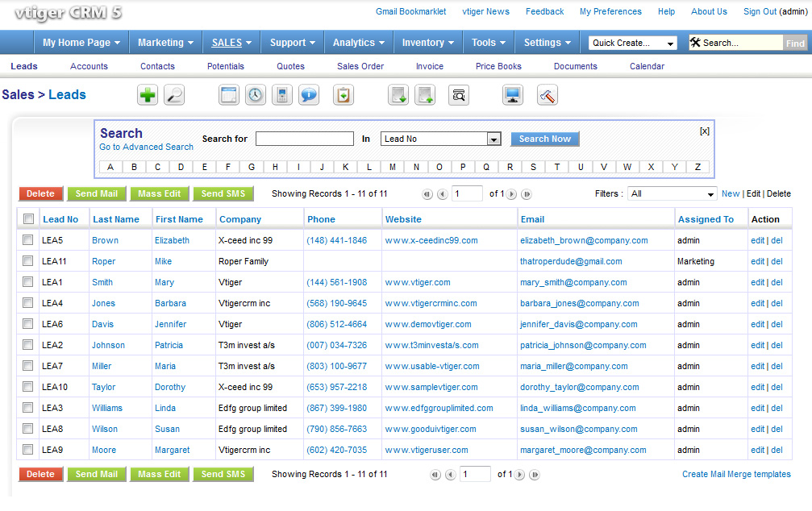Open the Potentials tab

(x=225, y=66)
